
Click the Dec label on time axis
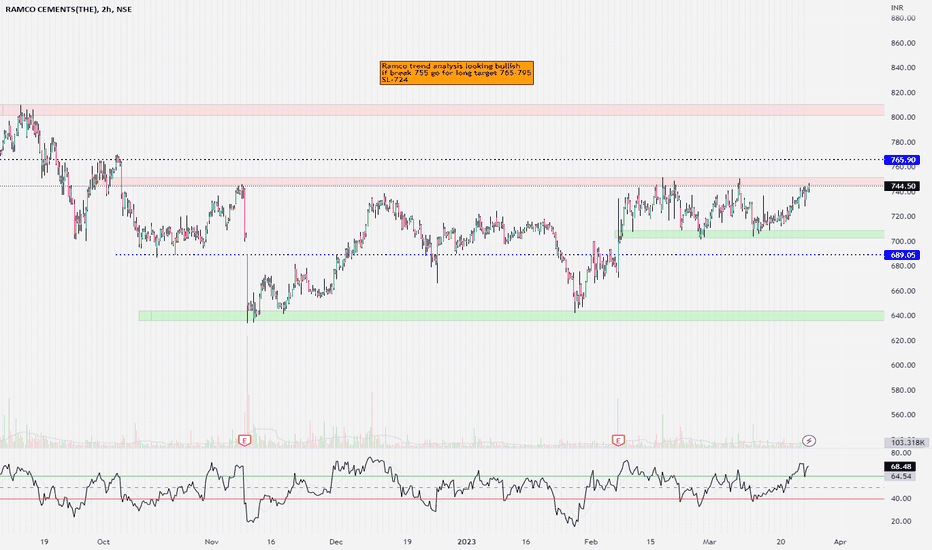click(336, 542)
